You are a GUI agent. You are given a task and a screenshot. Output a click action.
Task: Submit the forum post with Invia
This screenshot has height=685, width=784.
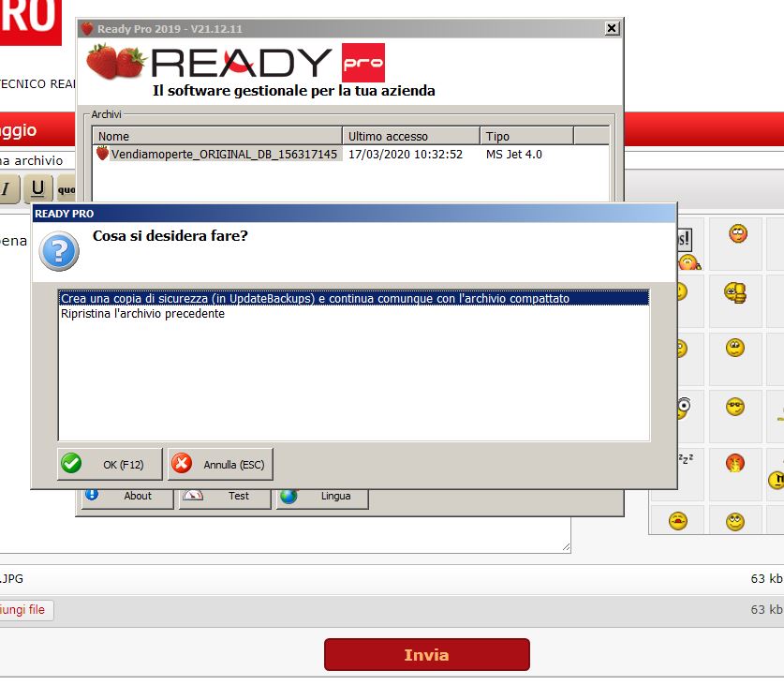pos(426,654)
